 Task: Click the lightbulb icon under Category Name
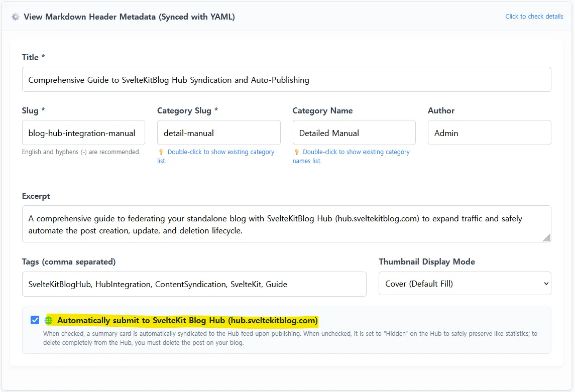(297, 152)
